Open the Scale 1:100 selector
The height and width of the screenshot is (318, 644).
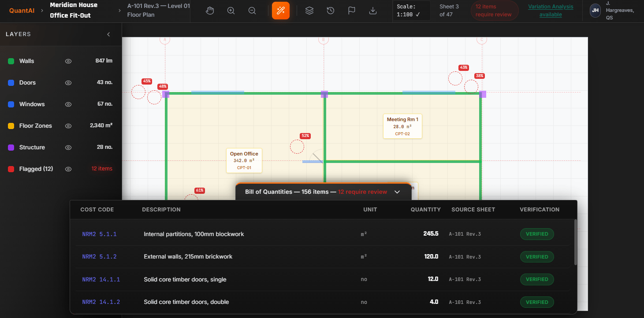(x=411, y=11)
